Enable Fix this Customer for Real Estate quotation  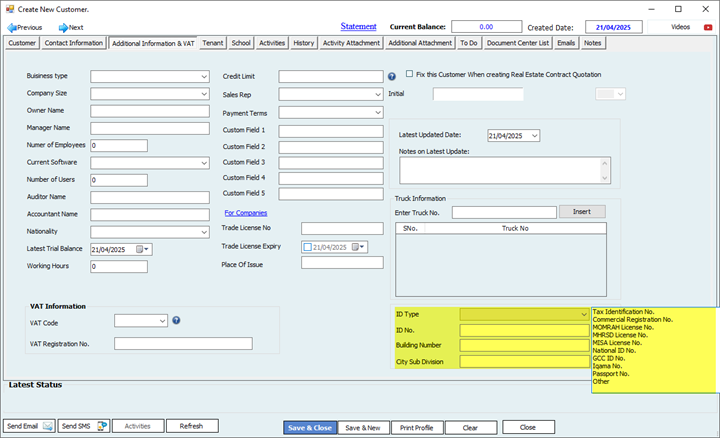410,74
